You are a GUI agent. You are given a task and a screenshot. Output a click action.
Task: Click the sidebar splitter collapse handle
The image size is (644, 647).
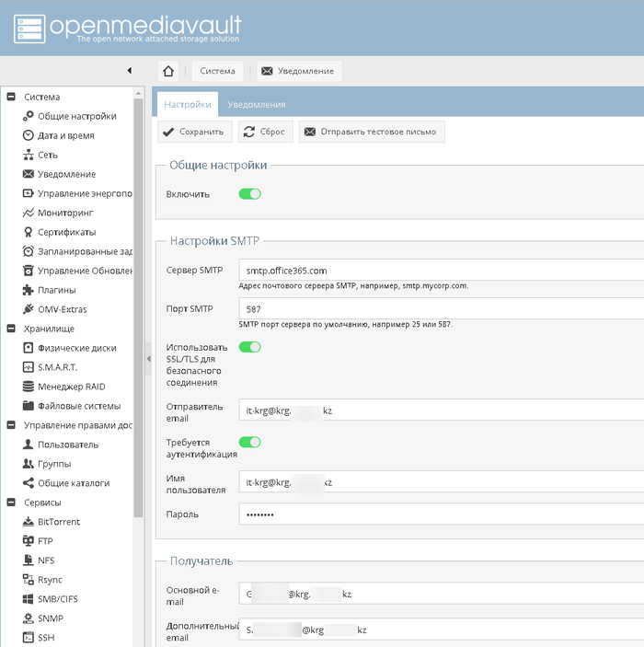(x=148, y=359)
